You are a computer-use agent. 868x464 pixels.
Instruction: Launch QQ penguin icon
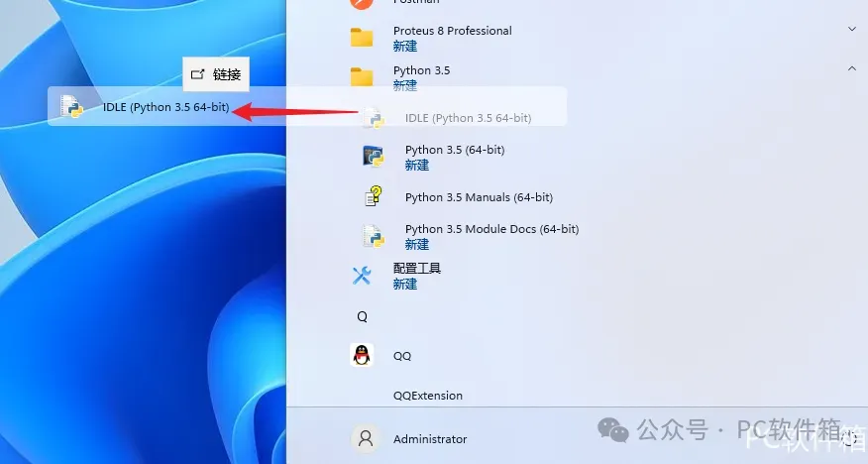pyautogui.click(x=362, y=355)
